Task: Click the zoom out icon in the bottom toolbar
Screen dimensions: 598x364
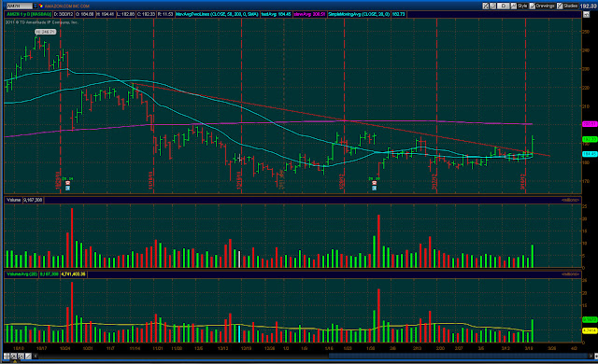Action: (21, 357)
